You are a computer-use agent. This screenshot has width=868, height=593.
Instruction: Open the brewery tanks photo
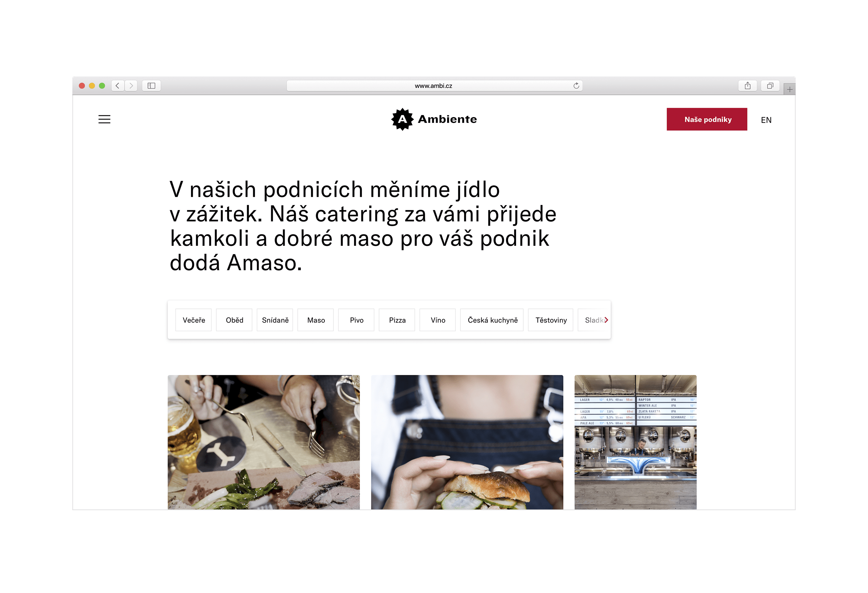635,442
